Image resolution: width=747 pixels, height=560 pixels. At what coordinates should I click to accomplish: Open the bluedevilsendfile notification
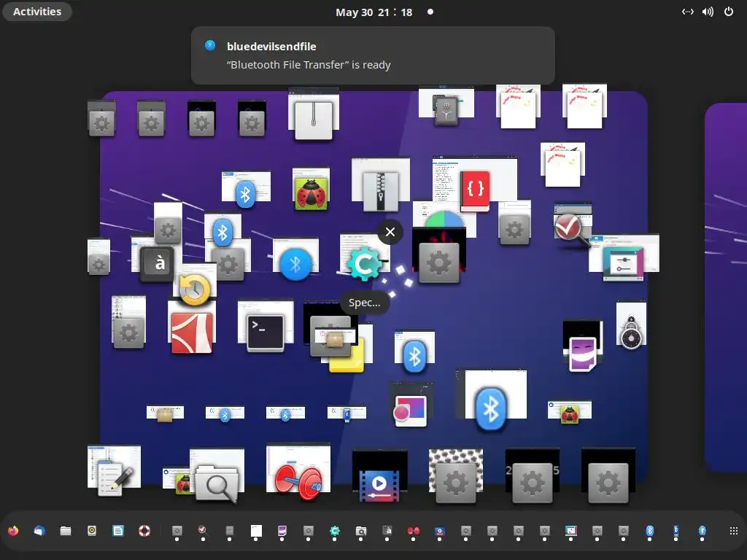point(373,55)
